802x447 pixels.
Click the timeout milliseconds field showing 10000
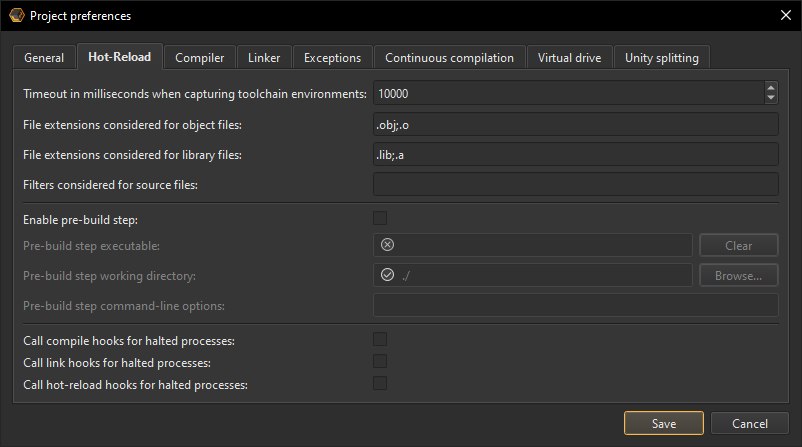pos(569,93)
